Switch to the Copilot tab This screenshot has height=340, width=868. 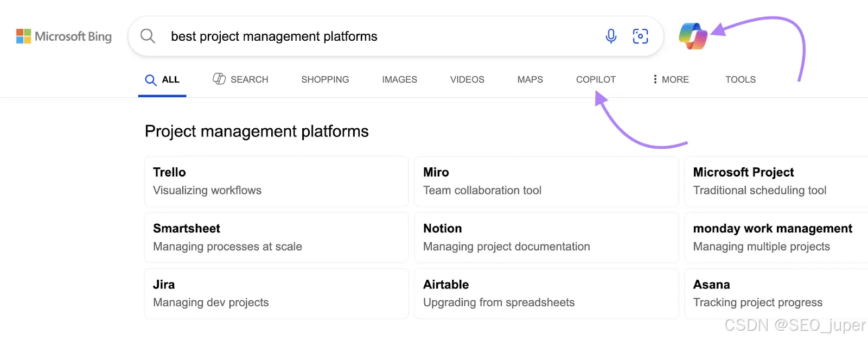click(596, 79)
